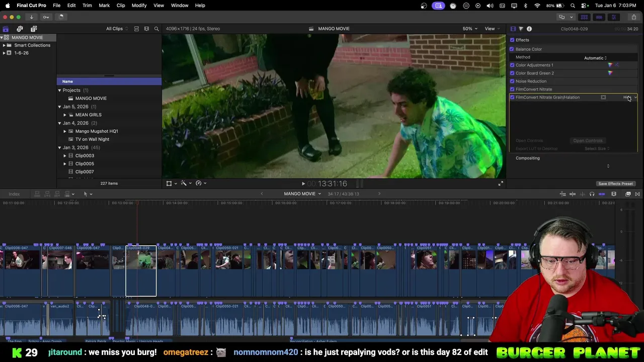The height and width of the screenshot is (362, 644).
Task: Switch to the Color inspector triangle icon
Action: pos(521,29)
